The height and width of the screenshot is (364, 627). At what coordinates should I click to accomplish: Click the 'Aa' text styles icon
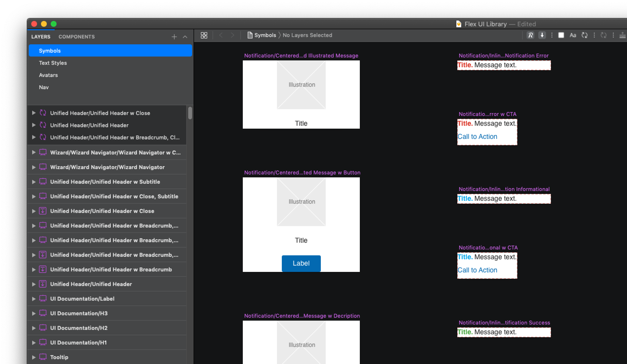pyautogui.click(x=572, y=35)
